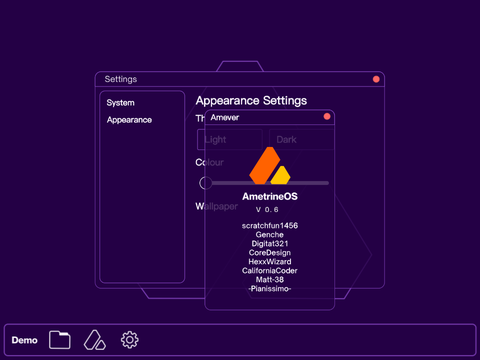The height and width of the screenshot is (360, 480).
Task: Click credit name HexxWizard
Action: (x=270, y=262)
